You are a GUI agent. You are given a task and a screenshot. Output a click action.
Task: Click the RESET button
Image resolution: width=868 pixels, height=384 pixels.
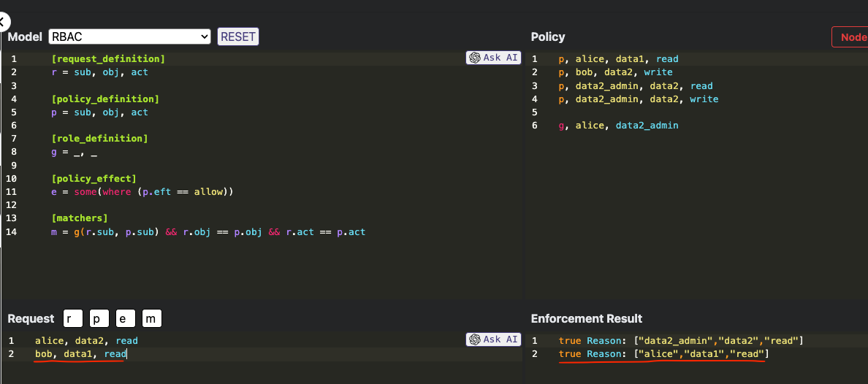pos(238,37)
